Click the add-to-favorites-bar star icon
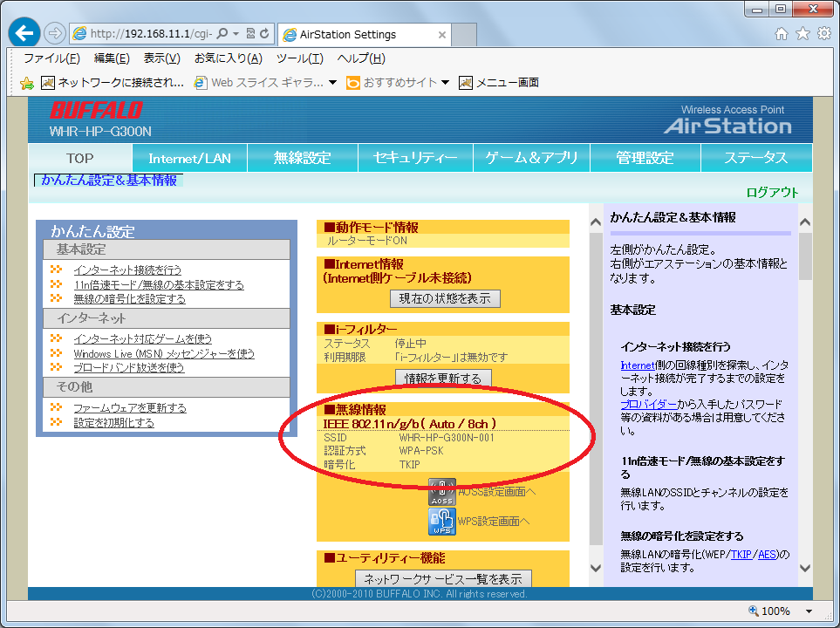The height and width of the screenshot is (628, 840). click(x=27, y=83)
